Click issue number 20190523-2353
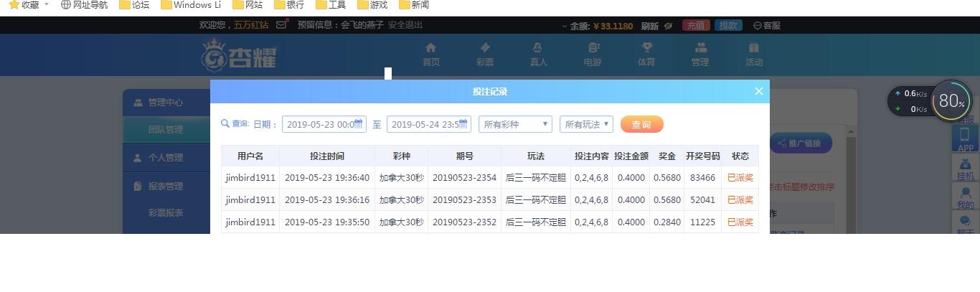980x292 pixels. 464,200
